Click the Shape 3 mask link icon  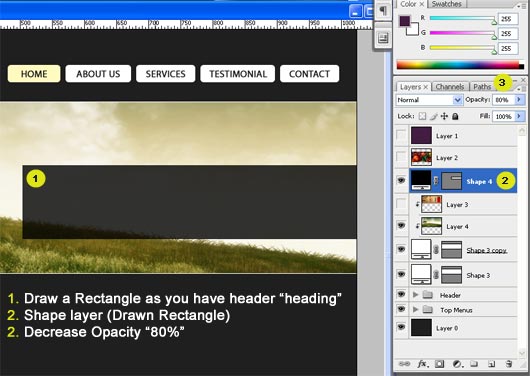tap(436, 275)
